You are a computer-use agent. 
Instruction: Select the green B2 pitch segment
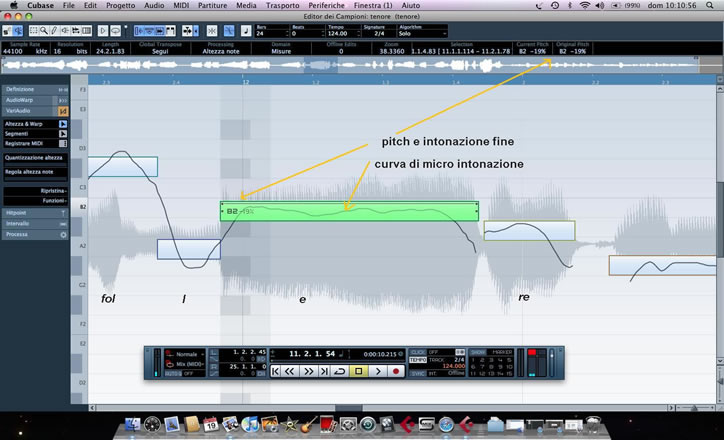pyautogui.click(x=349, y=211)
